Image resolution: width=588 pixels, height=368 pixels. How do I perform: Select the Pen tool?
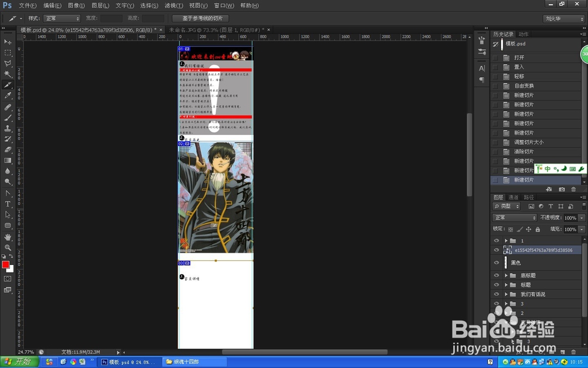pyautogui.click(x=8, y=193)
